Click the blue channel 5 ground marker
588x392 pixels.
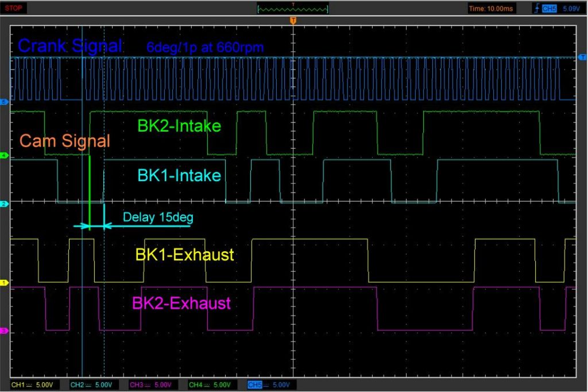click(5, 102)
